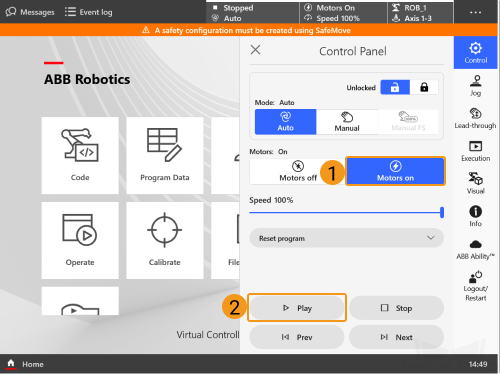Open the three-dots overflow menu
500x374 pixels.
pos(475,12)
